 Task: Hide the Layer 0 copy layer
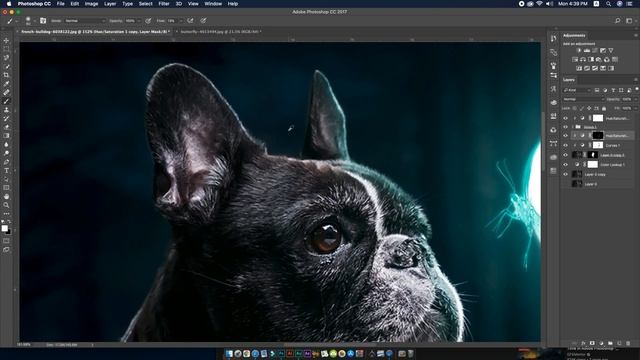(565, 174)
